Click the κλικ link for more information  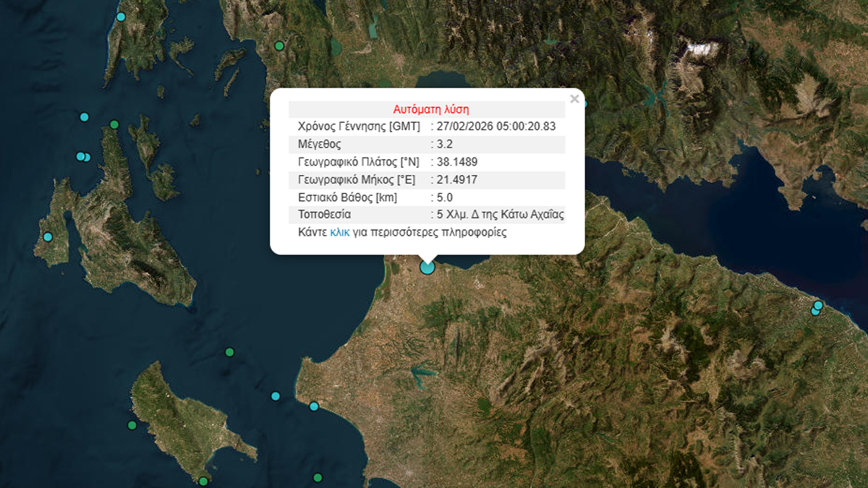(340, 233)
